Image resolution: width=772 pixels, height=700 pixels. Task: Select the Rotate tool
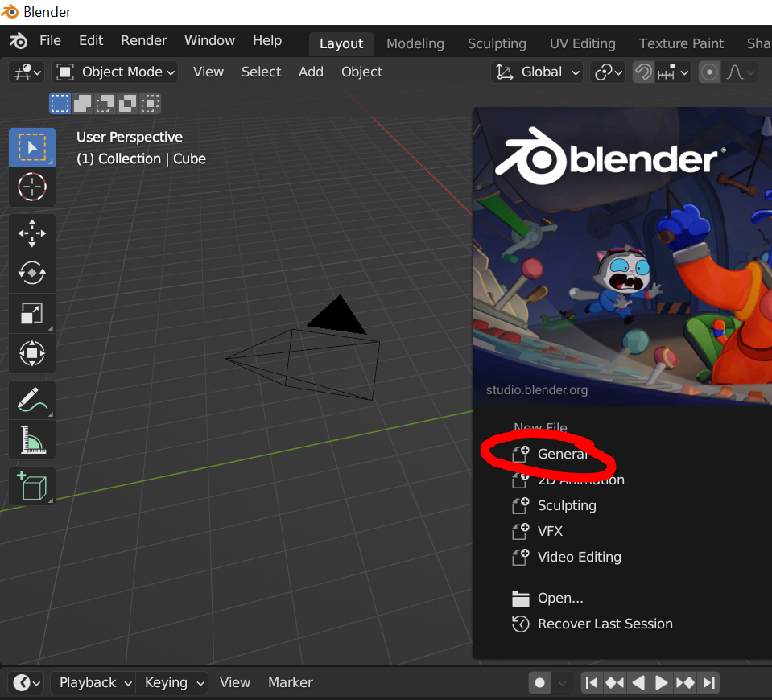tap(32, 273)
